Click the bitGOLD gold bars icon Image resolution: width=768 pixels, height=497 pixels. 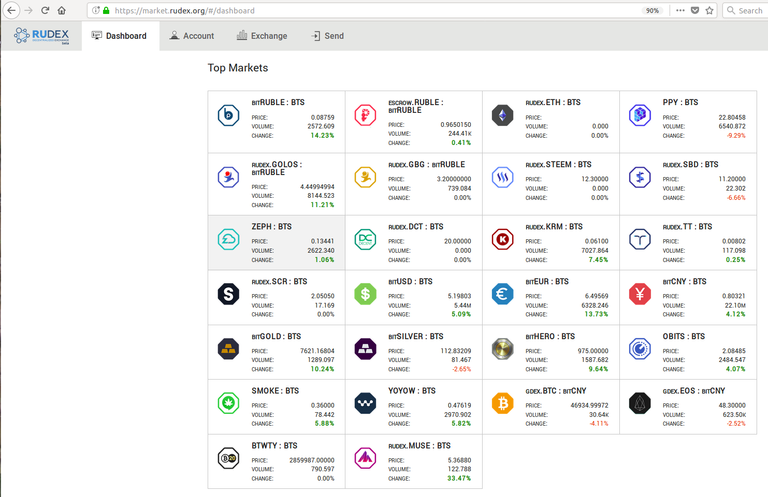228,349
